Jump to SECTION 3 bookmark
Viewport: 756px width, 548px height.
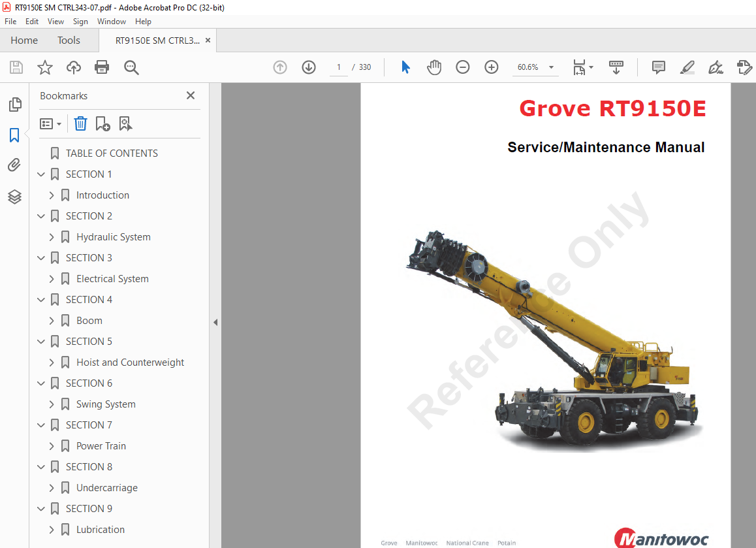(89, 258)
